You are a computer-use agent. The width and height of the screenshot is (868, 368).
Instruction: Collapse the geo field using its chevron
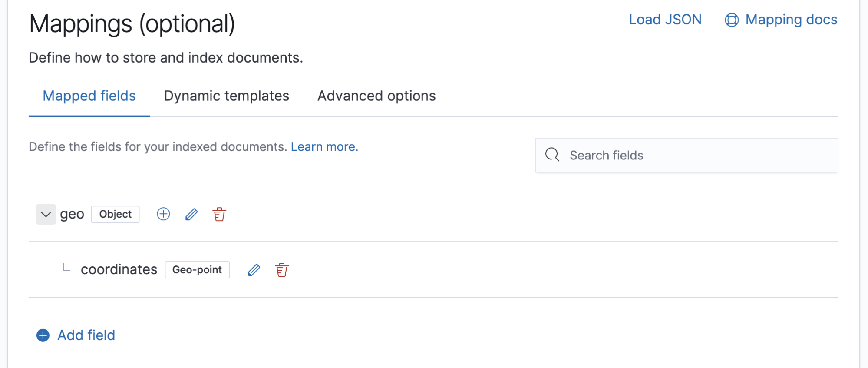46,214
